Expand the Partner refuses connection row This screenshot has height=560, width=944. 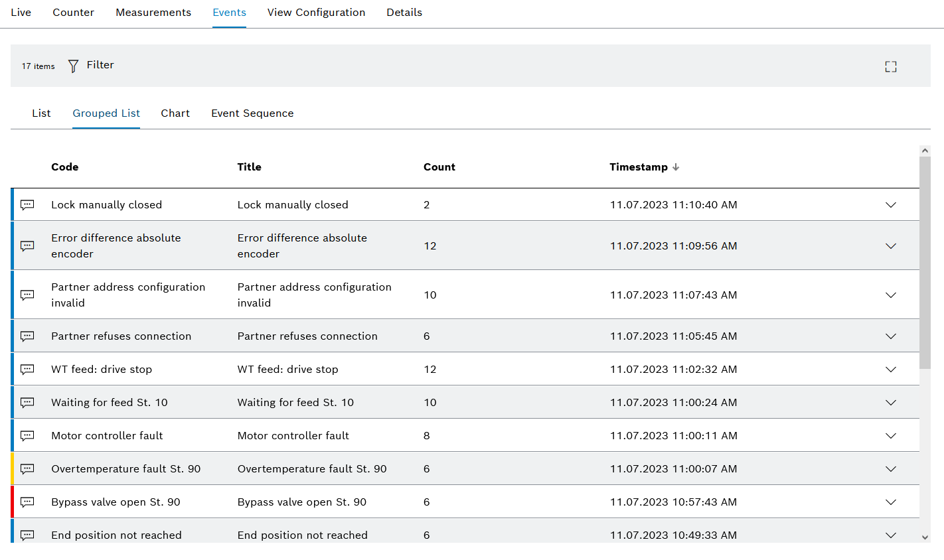tap(891, 336)
